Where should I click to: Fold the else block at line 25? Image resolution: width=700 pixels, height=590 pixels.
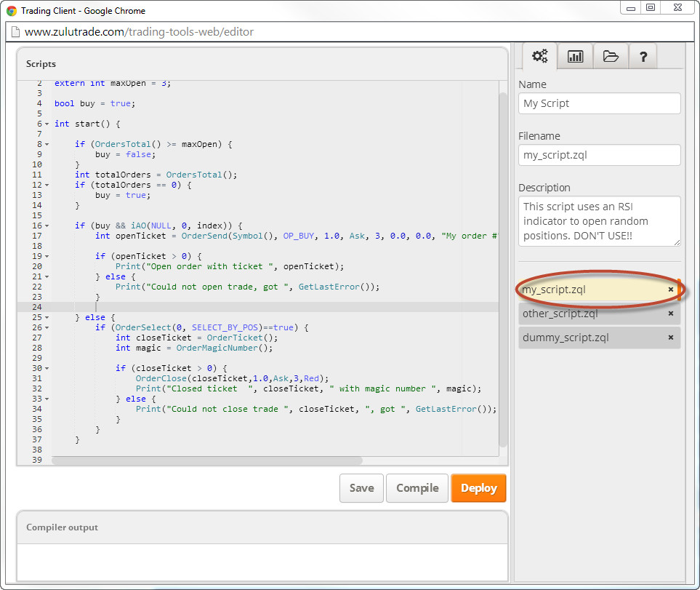point(47,318)
